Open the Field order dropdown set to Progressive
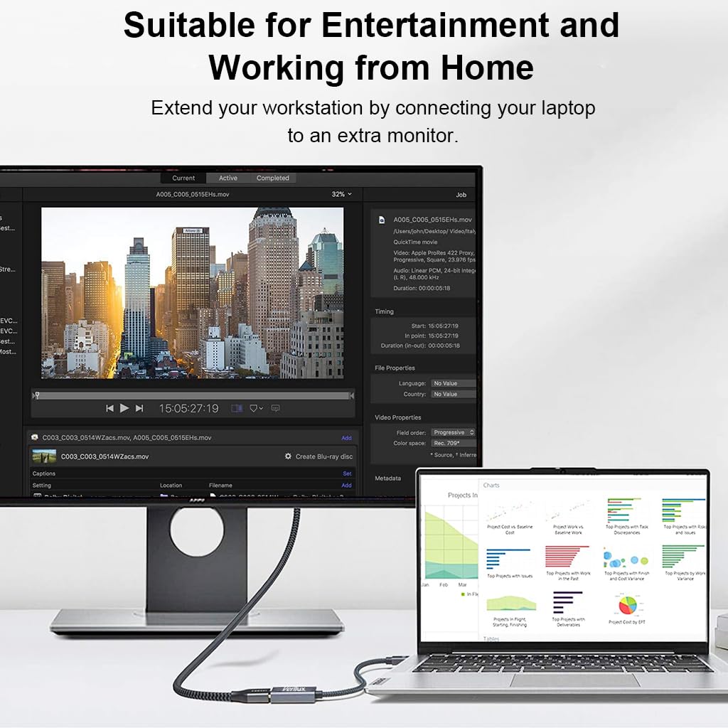The width and height of the screenshot is (728, 728). click(x=453, y=432)
